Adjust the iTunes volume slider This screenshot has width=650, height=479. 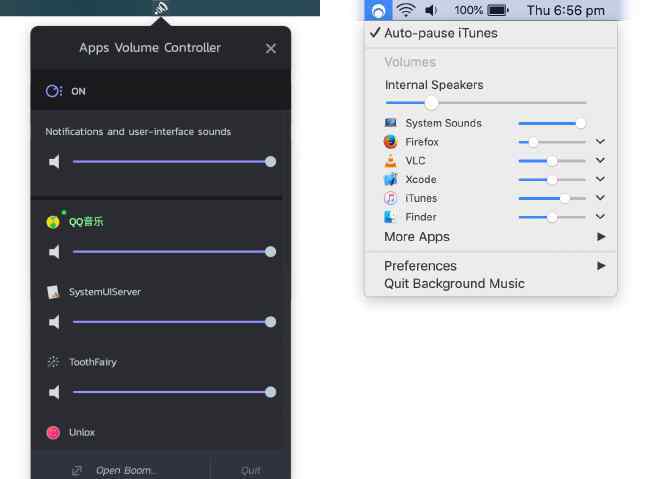[x=552, y=198]
